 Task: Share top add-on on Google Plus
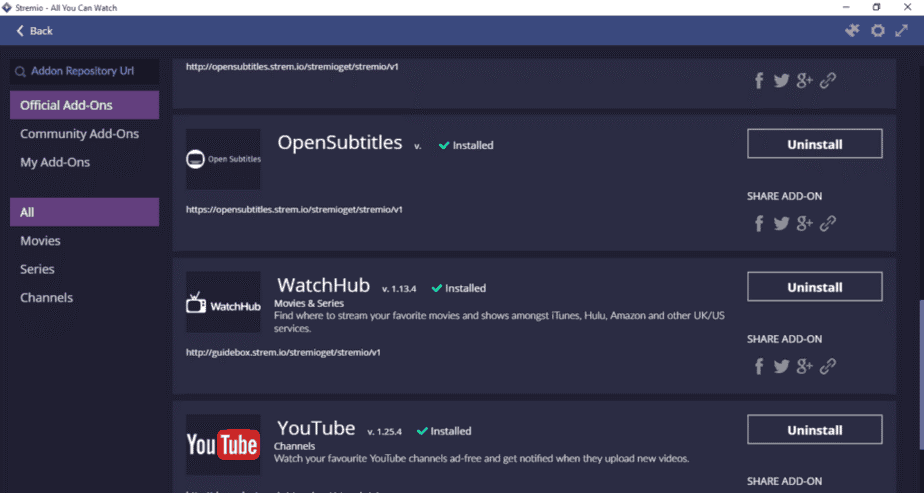[x=804, y=81]
